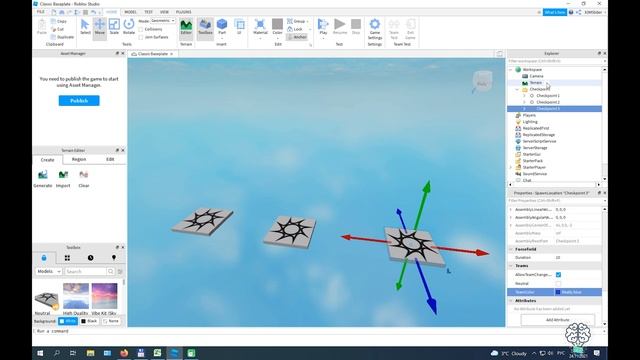Open the Edit tab in Terrain Editor
The image size is (640, 360).
point(110,159)
